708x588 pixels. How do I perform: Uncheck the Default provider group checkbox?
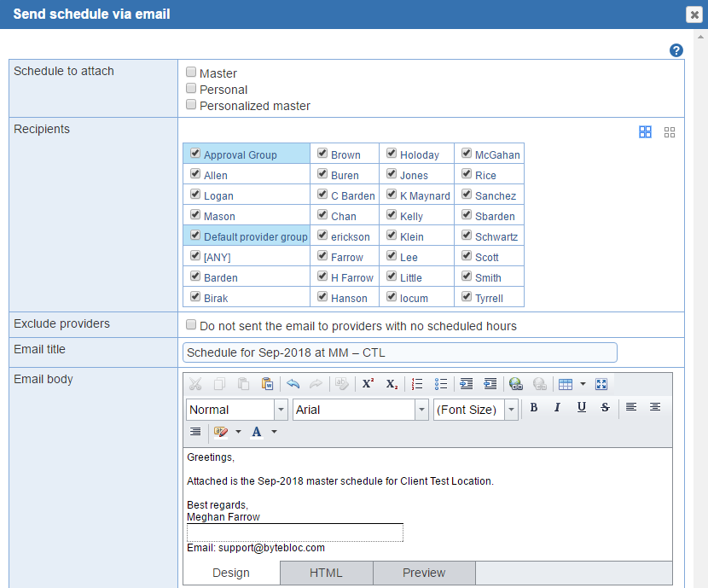[195, 235]
